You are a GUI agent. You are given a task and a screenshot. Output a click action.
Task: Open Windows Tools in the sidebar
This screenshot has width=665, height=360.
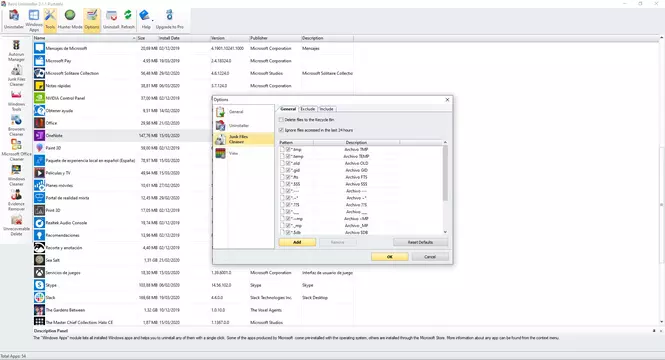tap(16, 100)
